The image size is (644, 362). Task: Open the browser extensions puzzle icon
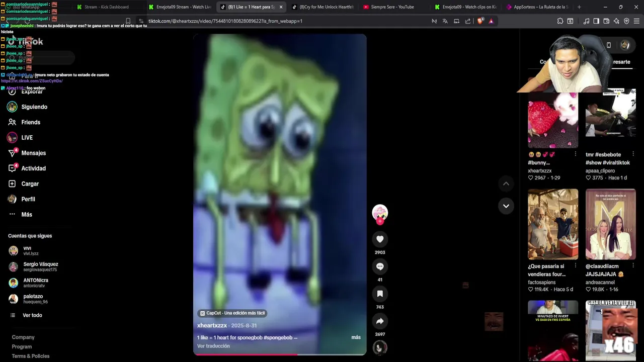(x=560, y=21)
